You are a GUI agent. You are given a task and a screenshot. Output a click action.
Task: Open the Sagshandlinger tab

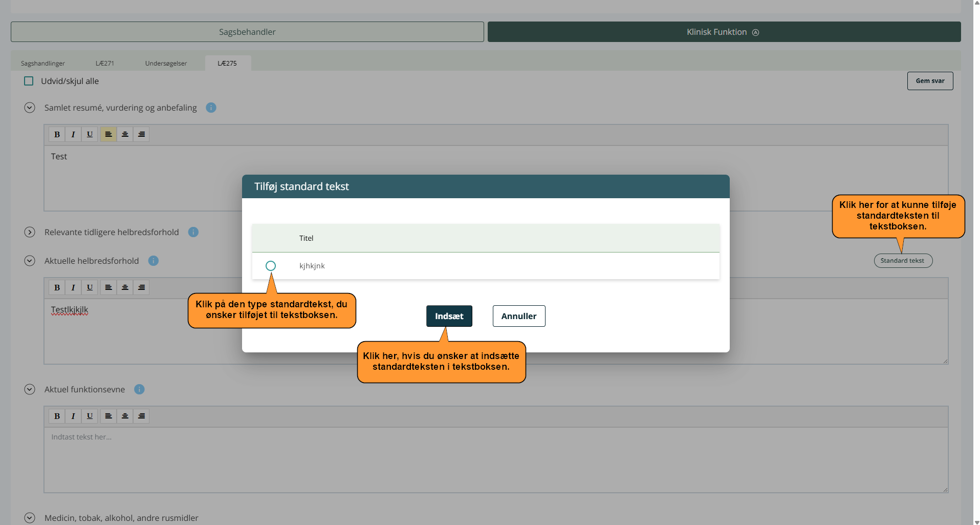(43, 64)
